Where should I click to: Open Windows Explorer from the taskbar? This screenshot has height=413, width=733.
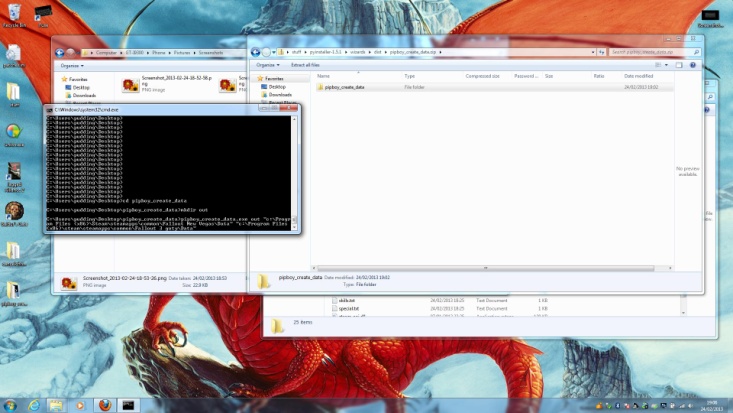pos(56,405)
